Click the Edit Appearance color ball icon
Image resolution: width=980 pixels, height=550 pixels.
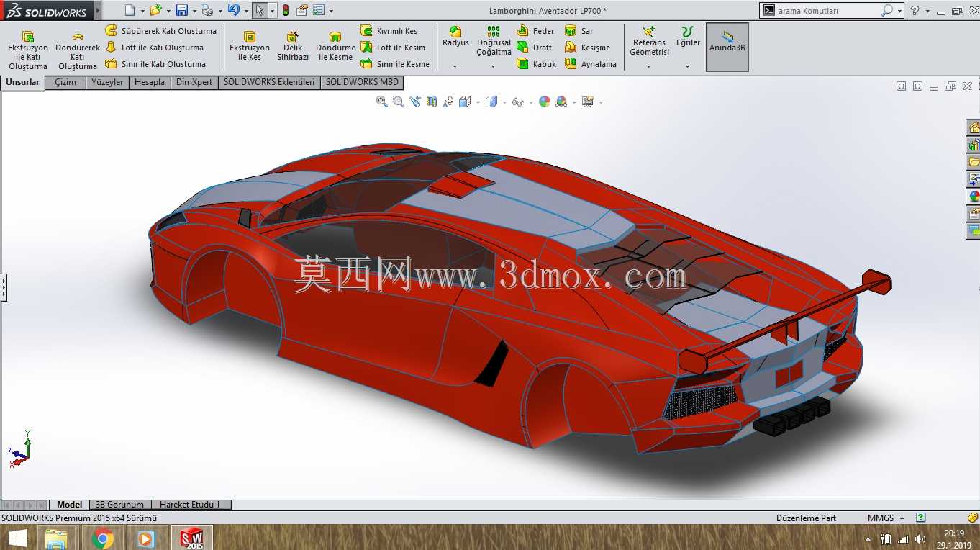pos(545,102)
